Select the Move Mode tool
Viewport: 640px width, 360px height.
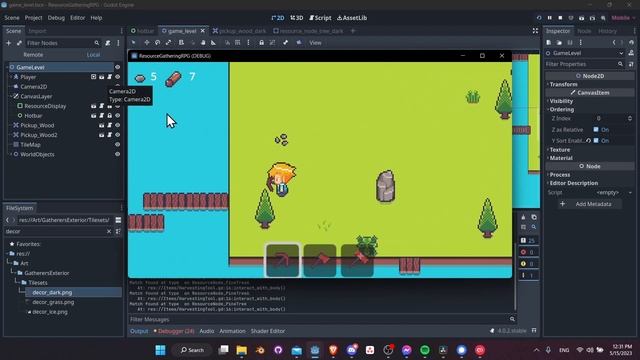coord(147,42)
